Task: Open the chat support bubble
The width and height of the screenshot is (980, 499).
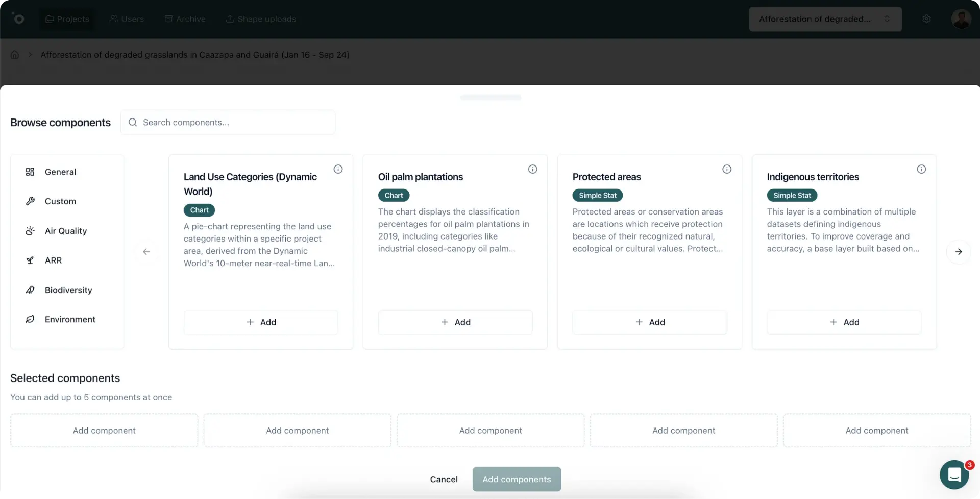Action: [x=954, y=474]
